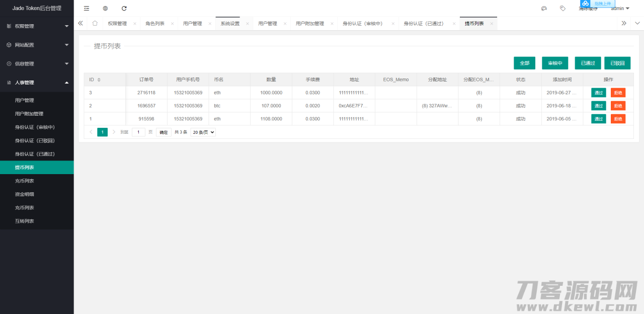Open the theme palette icon in the header

point(544,8)
